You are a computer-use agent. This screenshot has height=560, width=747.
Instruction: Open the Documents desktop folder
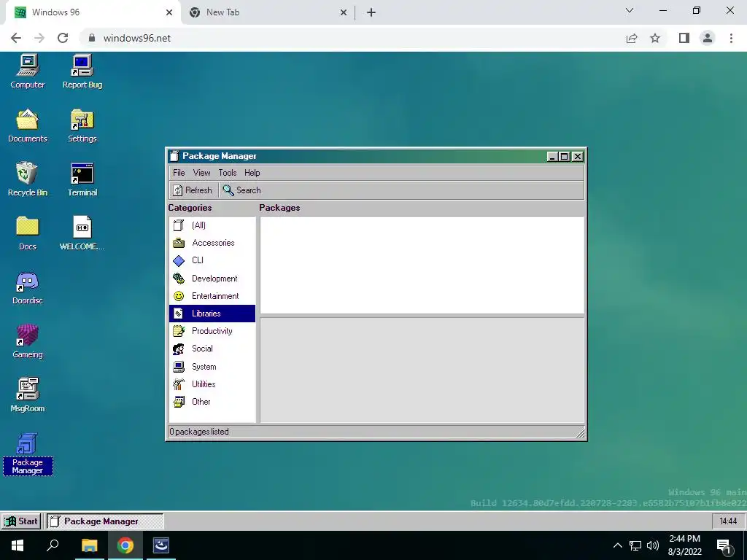click(28, 125)
